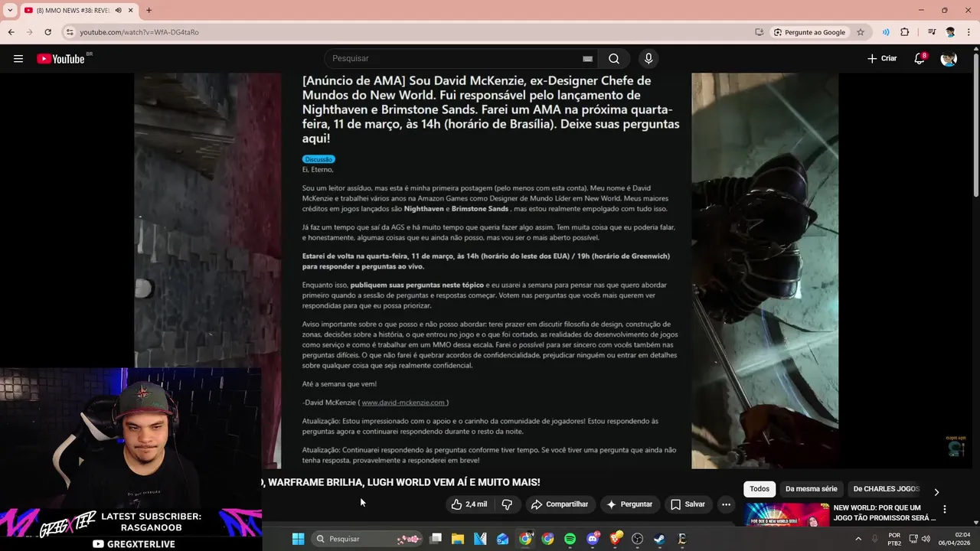Click the youtube.com address bar URL
The width and height of the screenshot is (980, 551).
click(x=139, y=32)
